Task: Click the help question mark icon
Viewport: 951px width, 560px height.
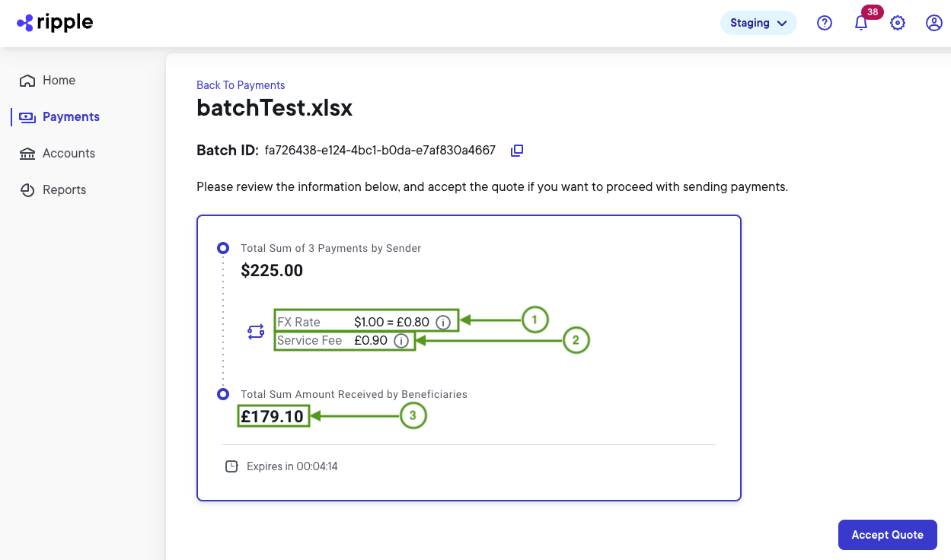Action: click(824, 23)
